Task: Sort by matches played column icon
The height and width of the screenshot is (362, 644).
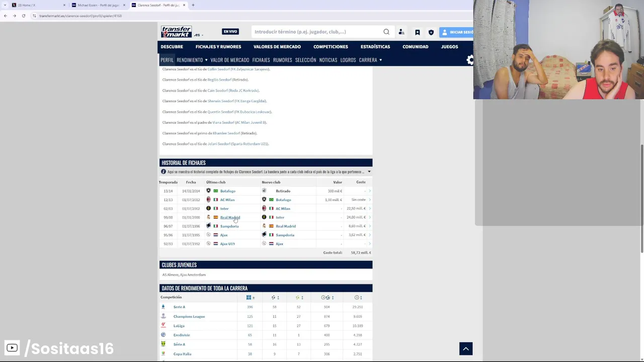Action: (x=250, y=298)
